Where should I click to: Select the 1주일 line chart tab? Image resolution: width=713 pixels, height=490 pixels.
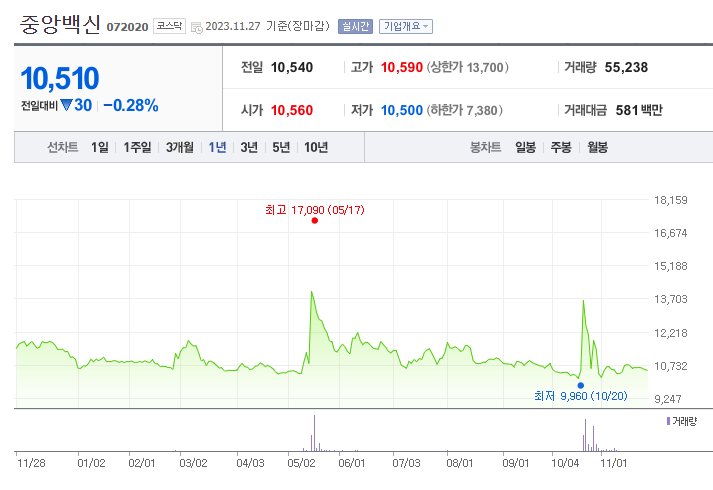tap(137, 147)
